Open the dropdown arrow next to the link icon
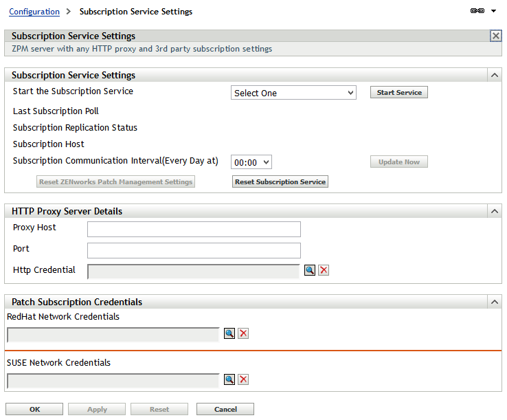 coord(493,12)
